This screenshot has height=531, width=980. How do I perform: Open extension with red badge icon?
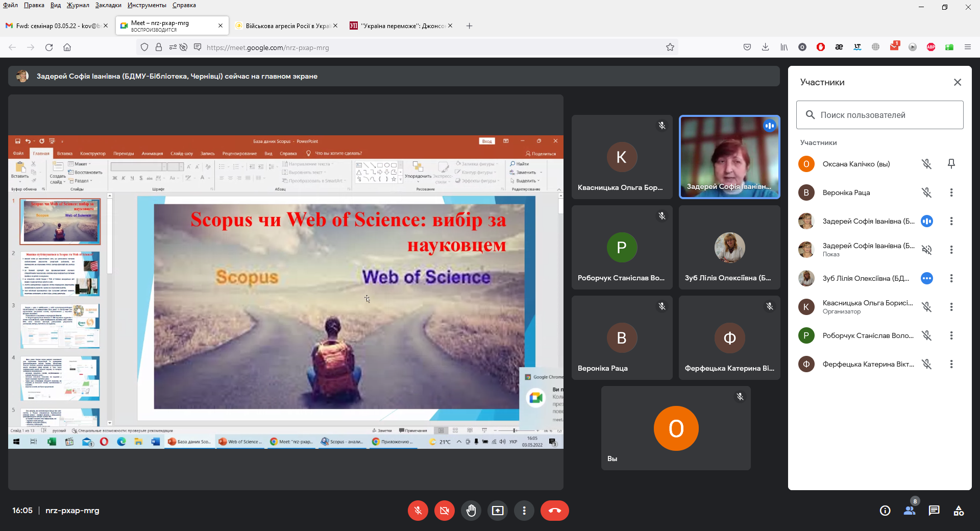[894, 46]
